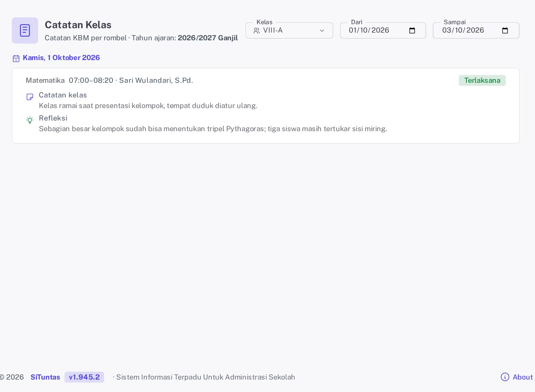
Task: Expand the Kelas dropdown chevron
Action: [x=322, y=31]
